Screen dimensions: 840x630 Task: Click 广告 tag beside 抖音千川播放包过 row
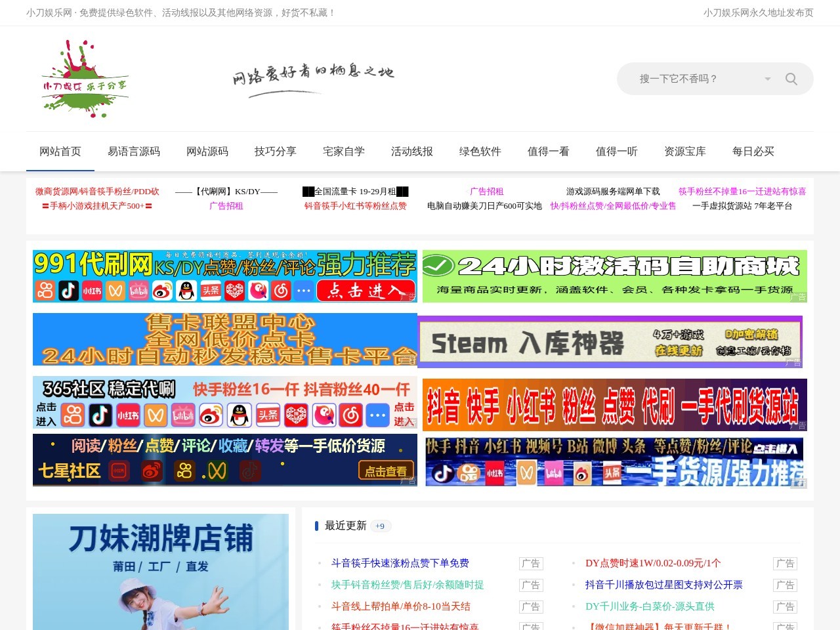click(x=786, y=585)
